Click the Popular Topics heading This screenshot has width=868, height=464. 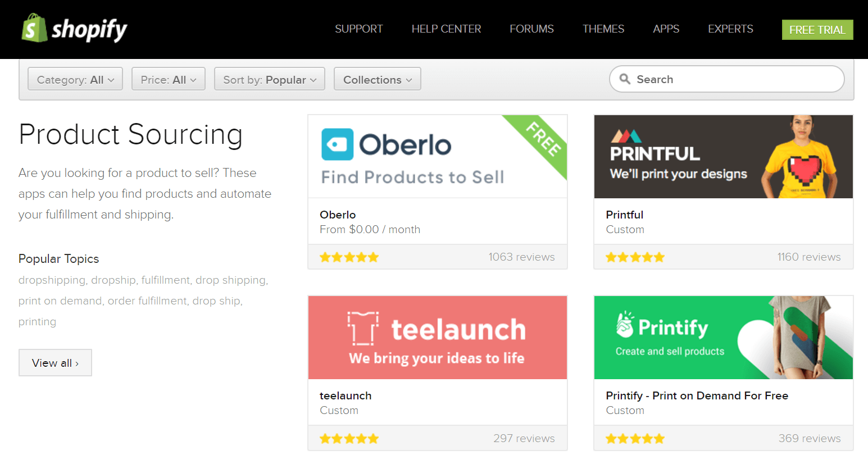point(58,258)
